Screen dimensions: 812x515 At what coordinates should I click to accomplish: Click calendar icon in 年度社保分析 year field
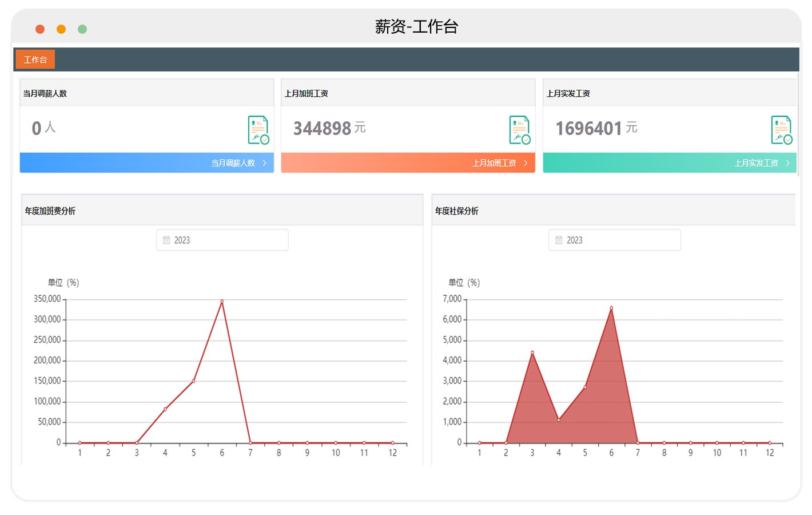pos(559,240)
